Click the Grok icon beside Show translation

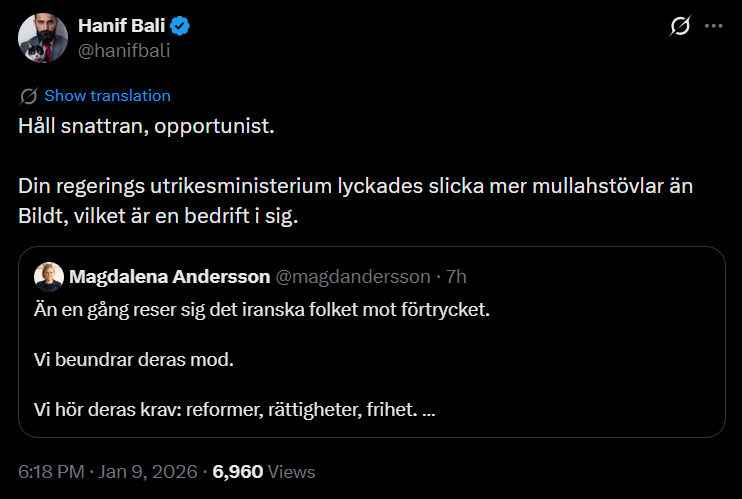28,96
